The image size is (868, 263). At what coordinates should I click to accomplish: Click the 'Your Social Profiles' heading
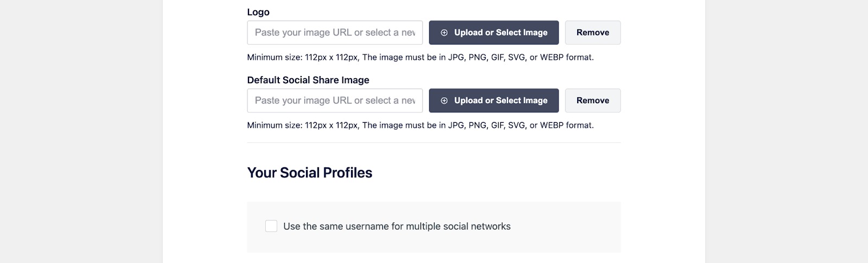[310, 173]
